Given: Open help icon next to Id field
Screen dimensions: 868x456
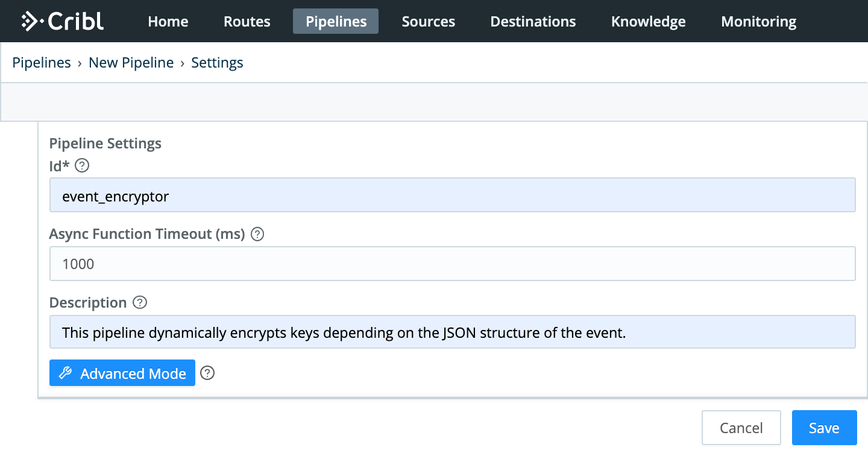Looking at the screenshot, I should click(x=82, y=165).
